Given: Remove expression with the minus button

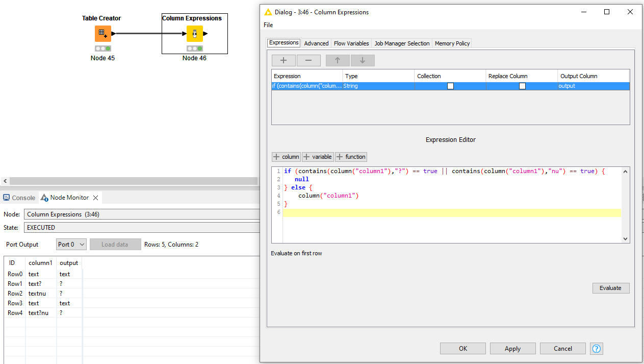Looking at the screenshot, I should click(308, 60).
